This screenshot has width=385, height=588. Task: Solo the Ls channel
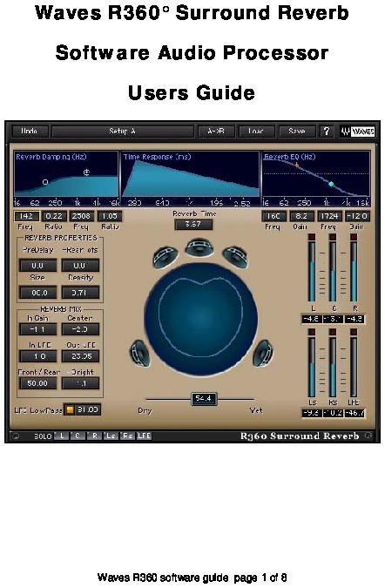(111, 436)
